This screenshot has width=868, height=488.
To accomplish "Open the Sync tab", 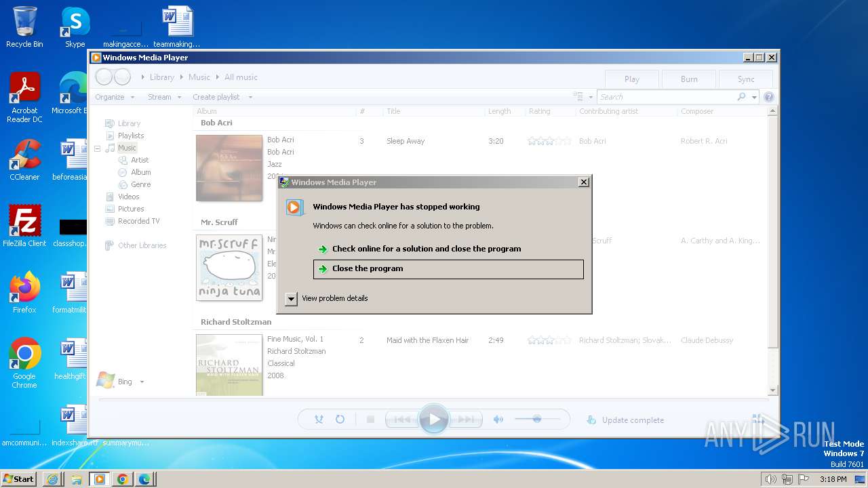I will 746,79.
